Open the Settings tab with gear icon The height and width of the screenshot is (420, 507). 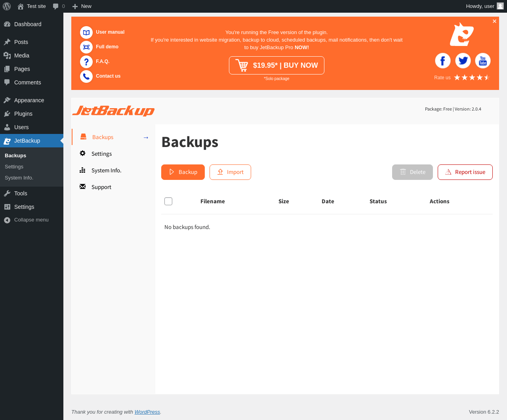point(113,154)
